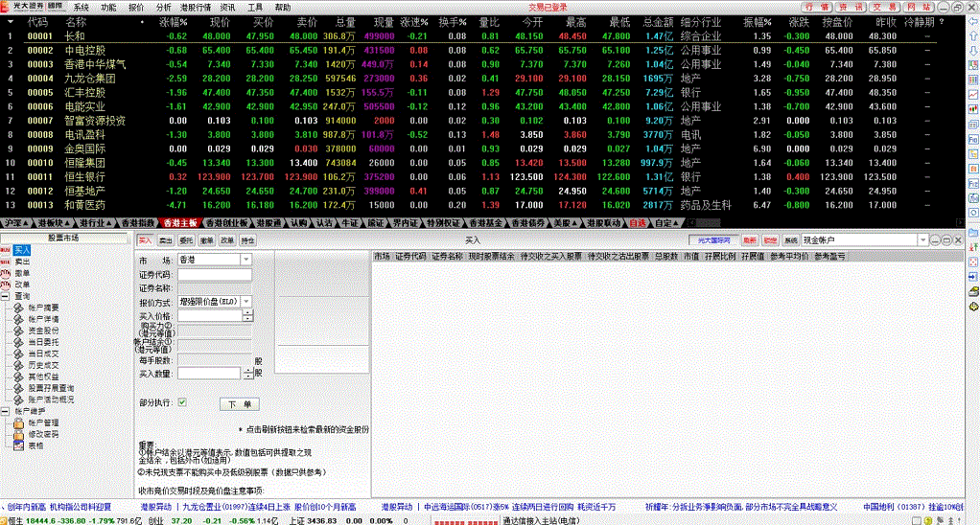Click the 下单 submit order button
Image resolution: width=980 pixels, height=525 pixels.
click(x=240, y=404)
